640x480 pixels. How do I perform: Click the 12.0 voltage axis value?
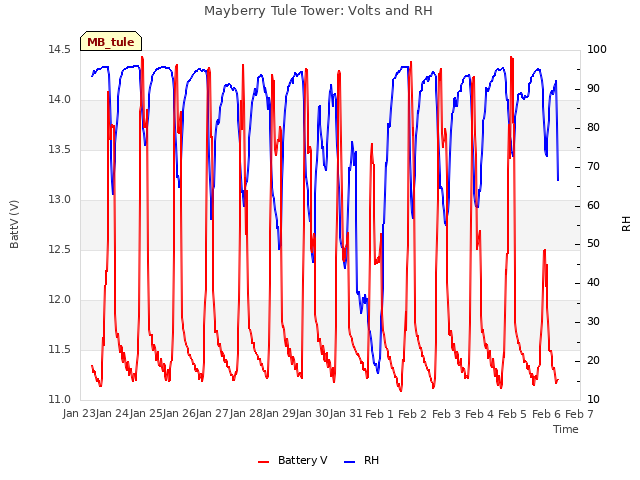[x=59, y=300]
